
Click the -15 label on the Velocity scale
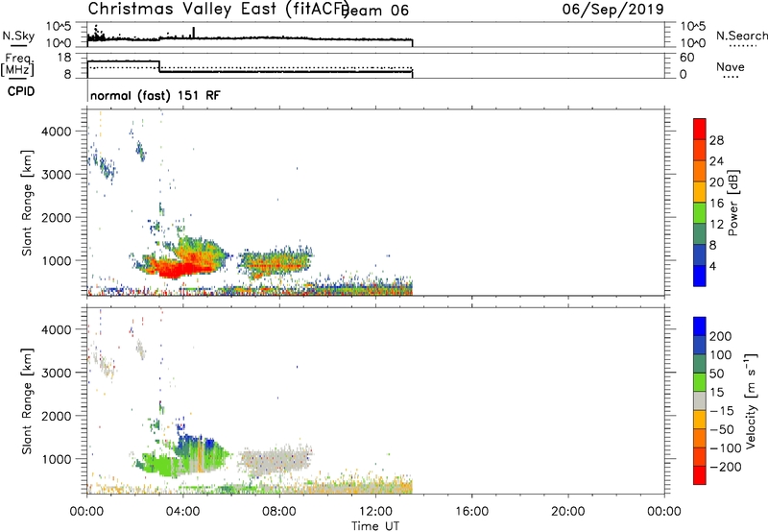click(722, 410)
